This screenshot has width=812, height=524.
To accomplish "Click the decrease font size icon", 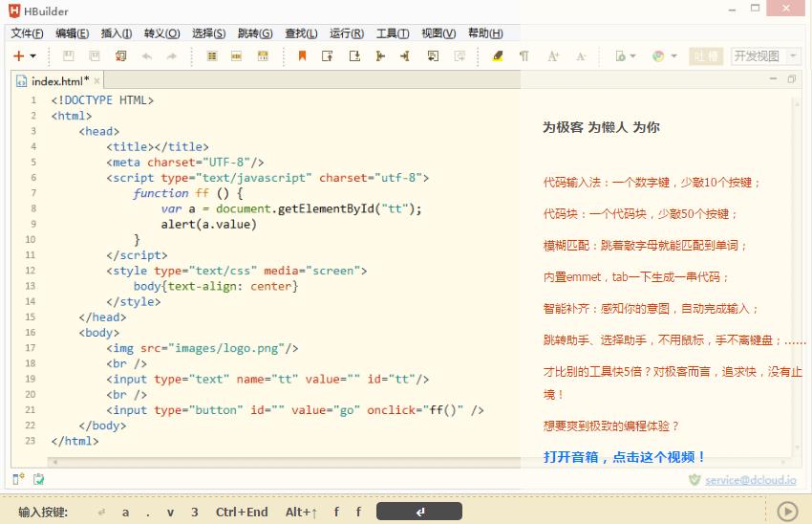I will pos(580,56).
